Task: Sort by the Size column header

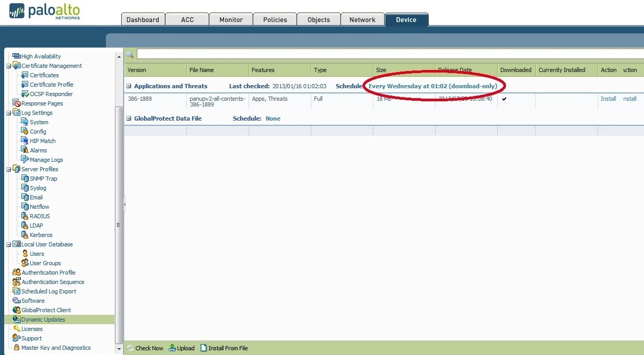Action: coord(404,70)
